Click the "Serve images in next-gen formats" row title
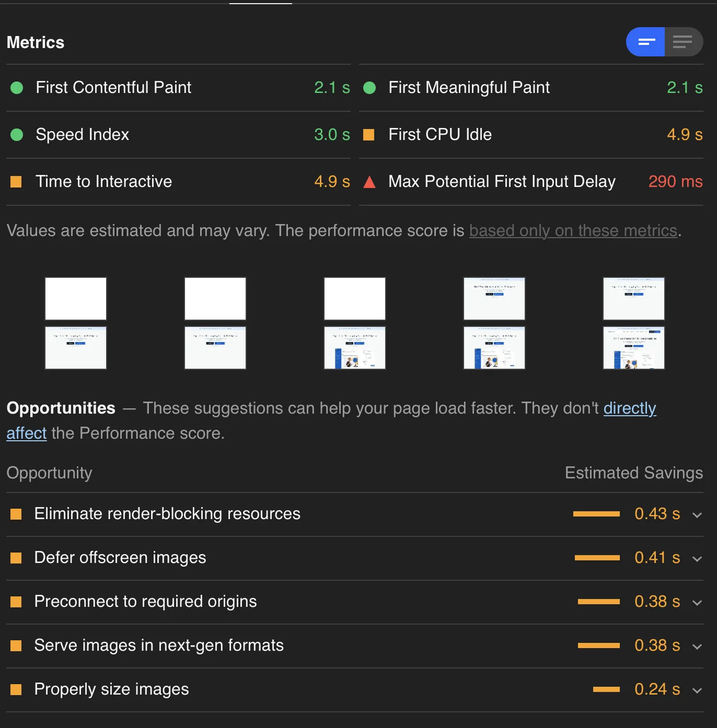This screenshot has height=728, width=717. 159,645
